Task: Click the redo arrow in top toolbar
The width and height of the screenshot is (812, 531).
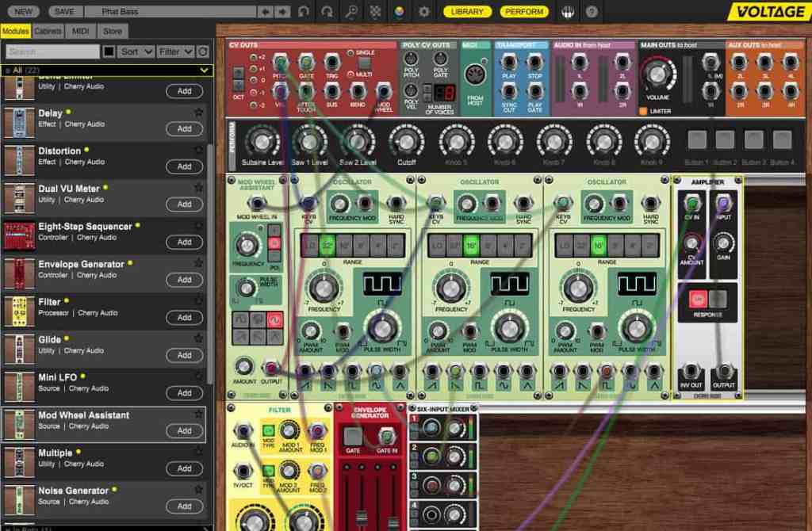Action: pos(327,12)
